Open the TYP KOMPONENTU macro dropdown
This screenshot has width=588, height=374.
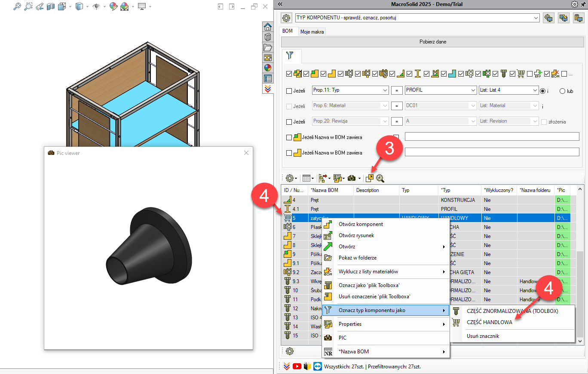(536, 18)
